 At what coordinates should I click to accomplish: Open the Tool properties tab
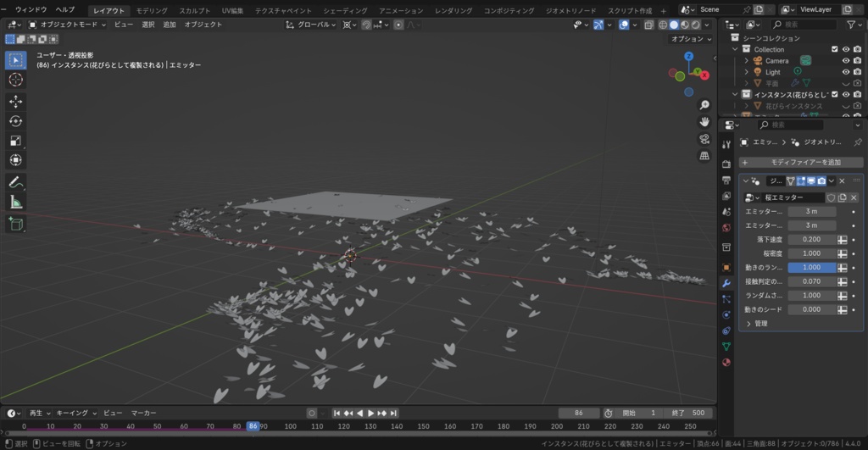(726, 144)
